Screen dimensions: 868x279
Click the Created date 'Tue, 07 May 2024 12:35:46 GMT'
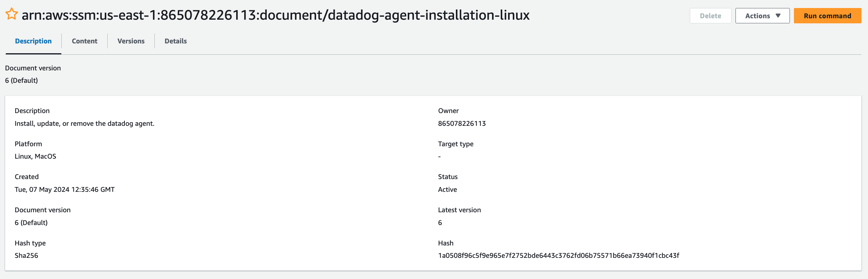(65, 190)
